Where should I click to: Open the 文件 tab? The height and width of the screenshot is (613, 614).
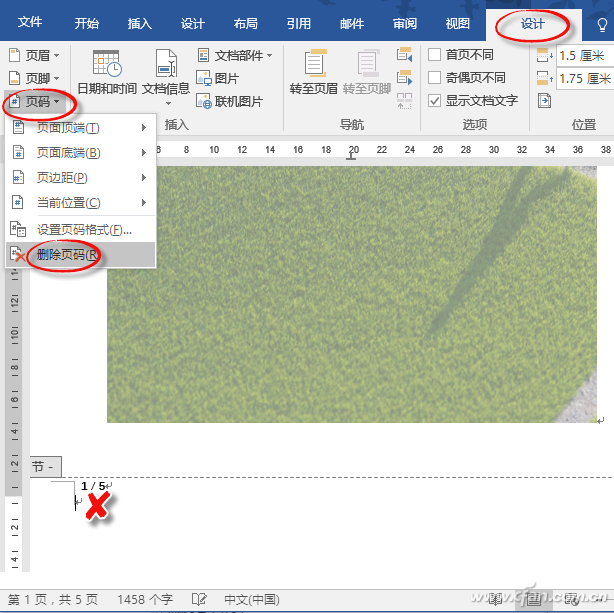[30, 22]
